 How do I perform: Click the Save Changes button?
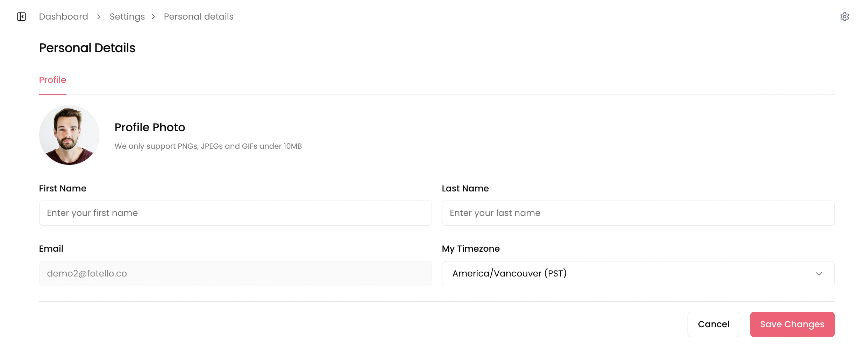792,324
